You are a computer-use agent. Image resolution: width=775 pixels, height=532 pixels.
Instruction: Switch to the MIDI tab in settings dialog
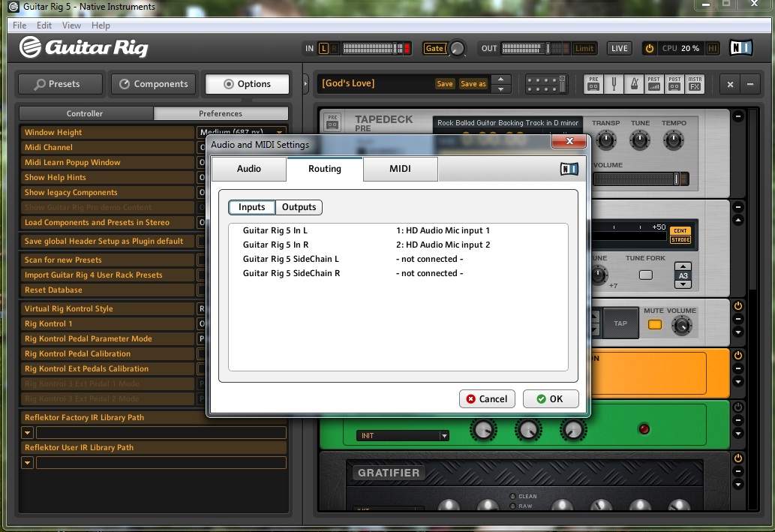point(400,169)
